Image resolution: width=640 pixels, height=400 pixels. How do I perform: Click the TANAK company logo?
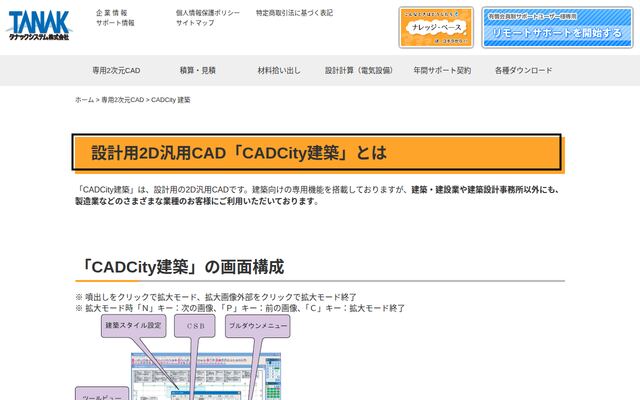click(39, 25)
